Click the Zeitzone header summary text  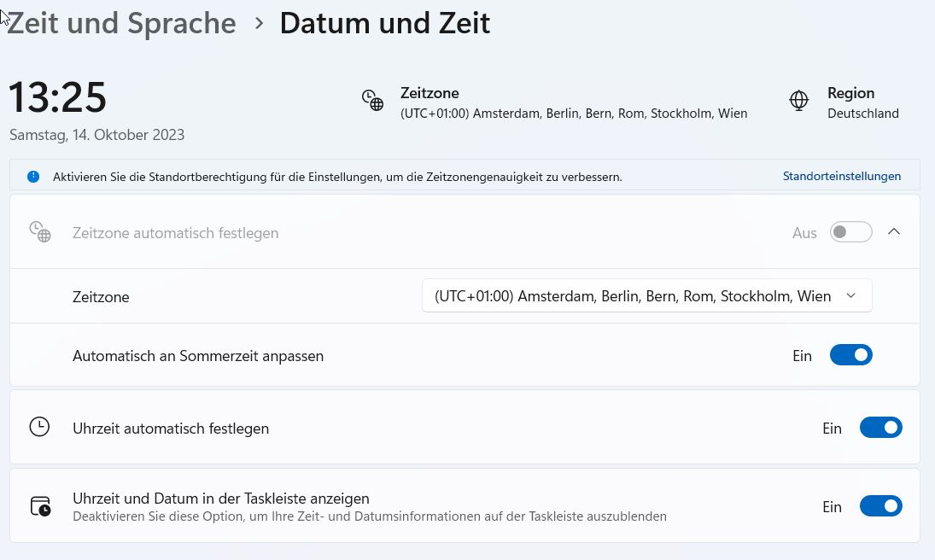pyautogui.click(x=573, y=102)
